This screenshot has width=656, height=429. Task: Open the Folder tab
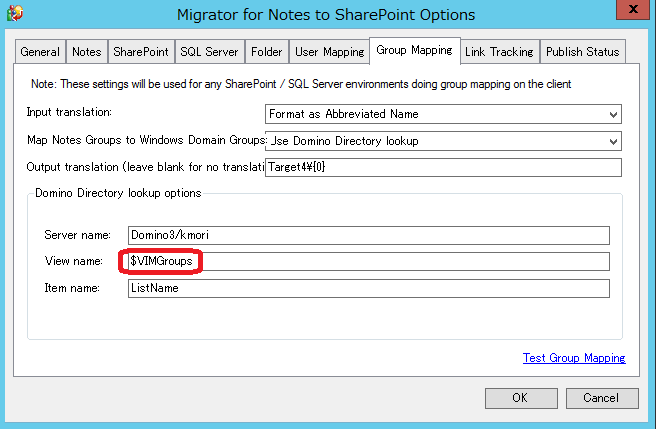click(x=266, y=52)
